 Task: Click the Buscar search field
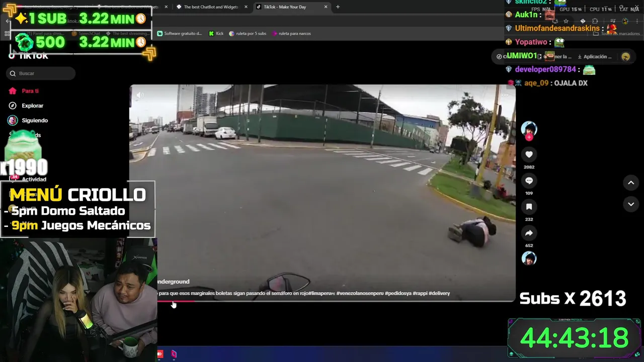pyautogui.click(x=41, y=73)
